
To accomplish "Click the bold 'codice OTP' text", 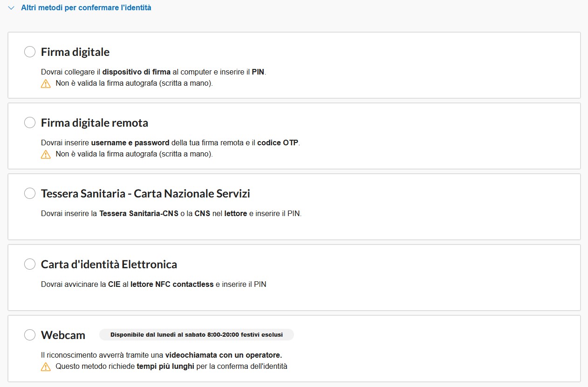I will [x=278, y=143].
